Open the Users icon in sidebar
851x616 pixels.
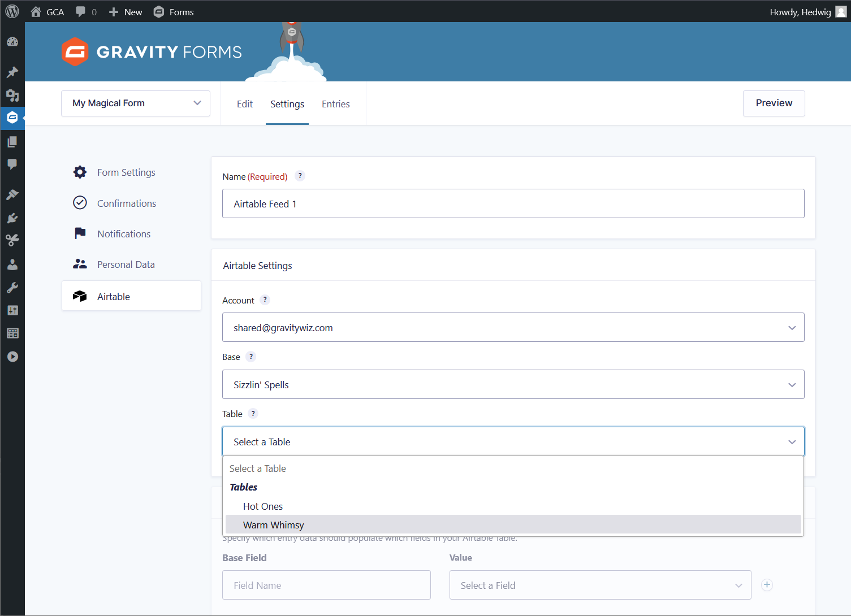click(x=12, y=264)
